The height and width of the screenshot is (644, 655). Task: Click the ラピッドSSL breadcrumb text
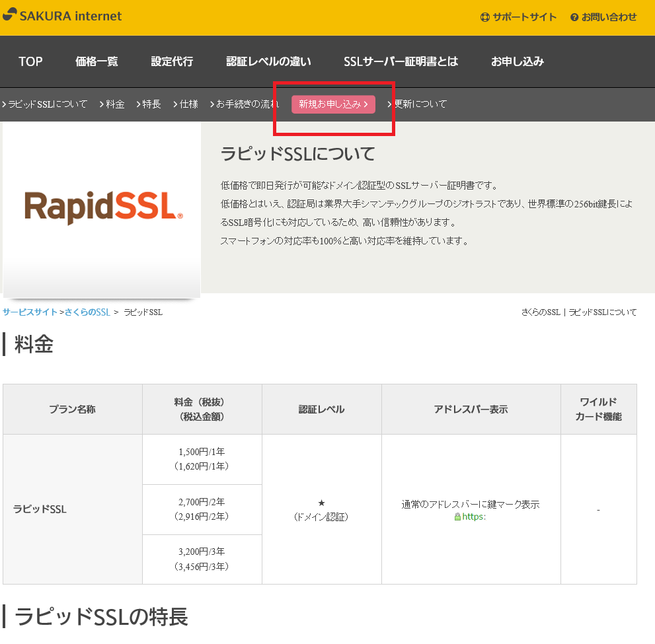143,312
